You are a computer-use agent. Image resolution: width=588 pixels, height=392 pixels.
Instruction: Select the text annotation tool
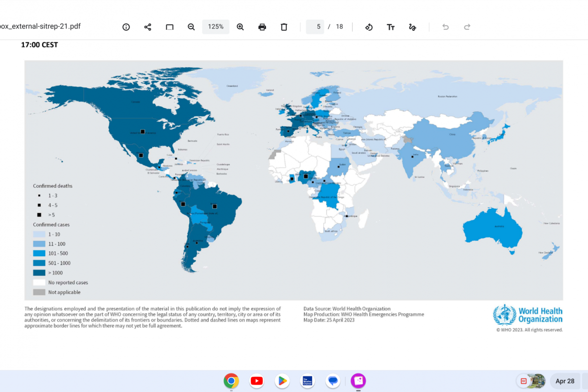(391, 27)
